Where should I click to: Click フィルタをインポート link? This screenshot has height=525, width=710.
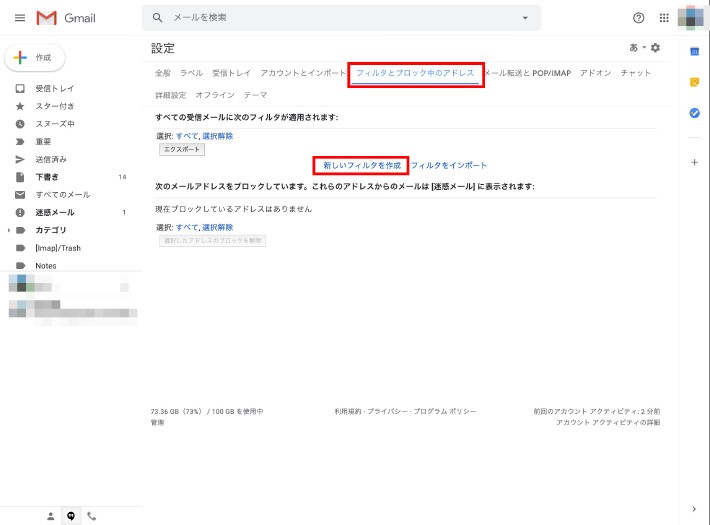pyautogui.click(x=448, y=165)
